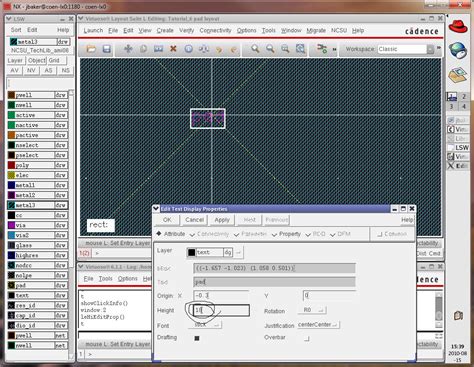Select the Copy tool icon

143,49
